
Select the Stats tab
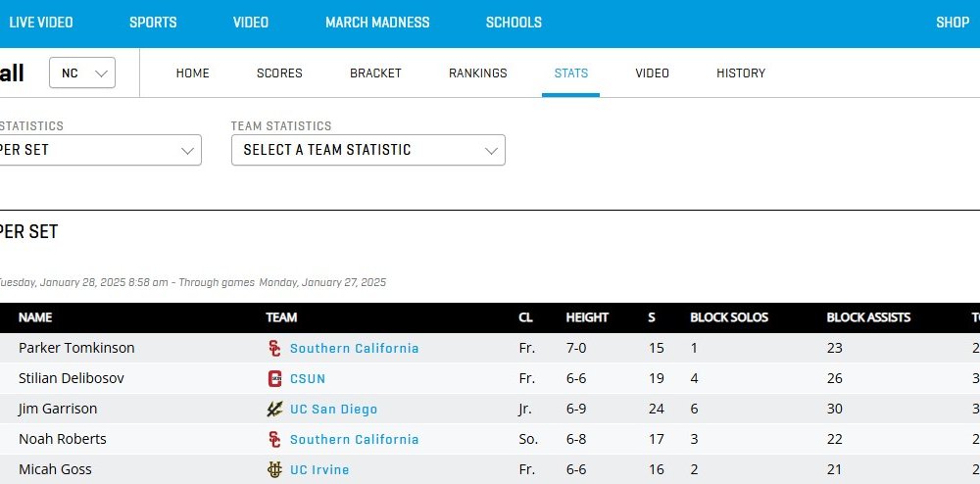(x=571, y=73)
